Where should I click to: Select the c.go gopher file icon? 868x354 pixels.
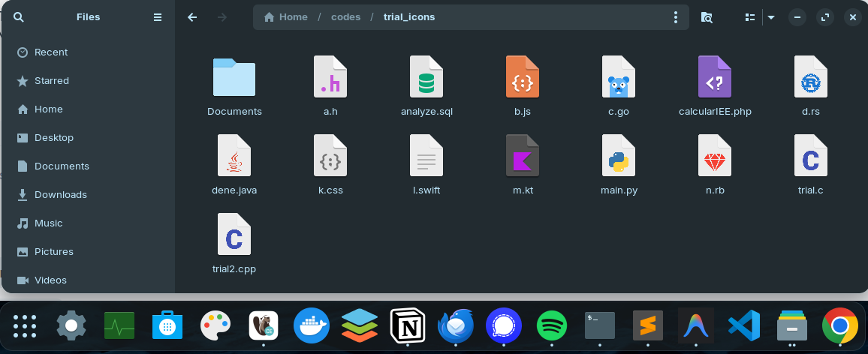619,77
